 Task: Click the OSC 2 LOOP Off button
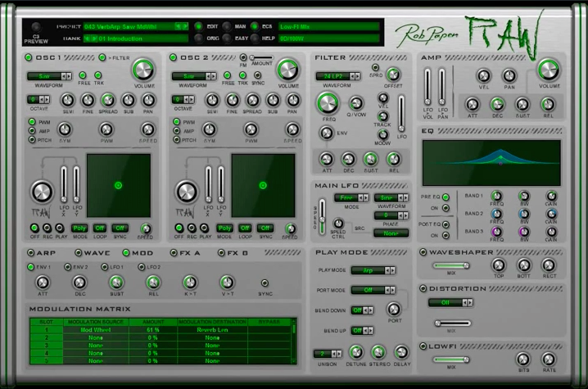(x=245, y=228)
